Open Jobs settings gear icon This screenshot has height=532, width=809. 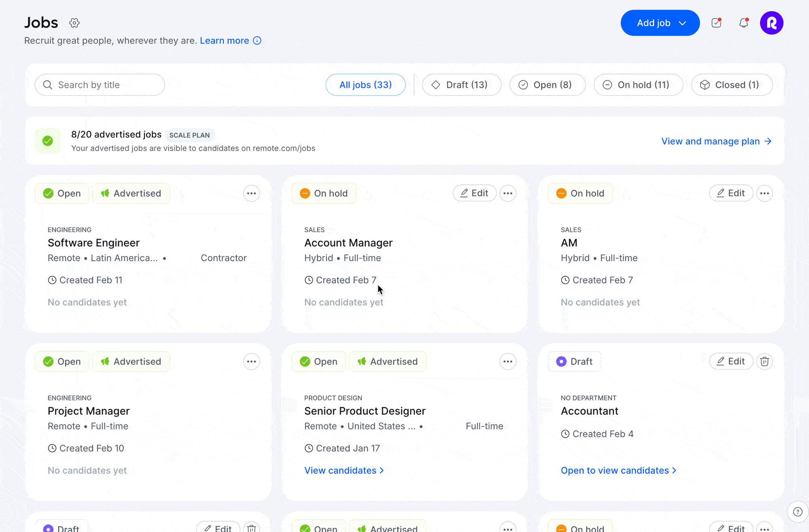tap(74, 23)
